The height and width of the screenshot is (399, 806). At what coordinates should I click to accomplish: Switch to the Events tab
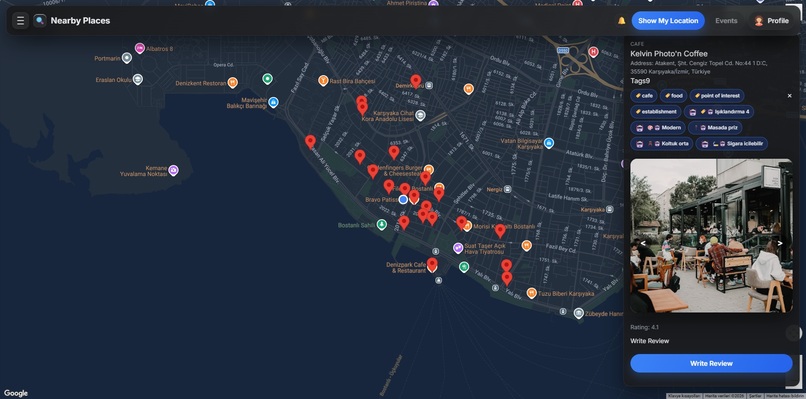pos(726,21)
